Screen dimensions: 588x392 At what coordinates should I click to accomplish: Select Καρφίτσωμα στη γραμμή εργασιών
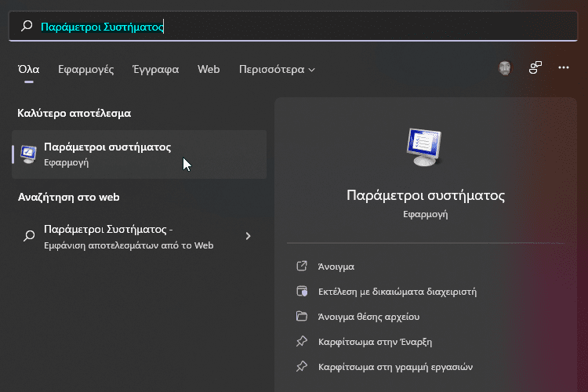coord(396,367)
